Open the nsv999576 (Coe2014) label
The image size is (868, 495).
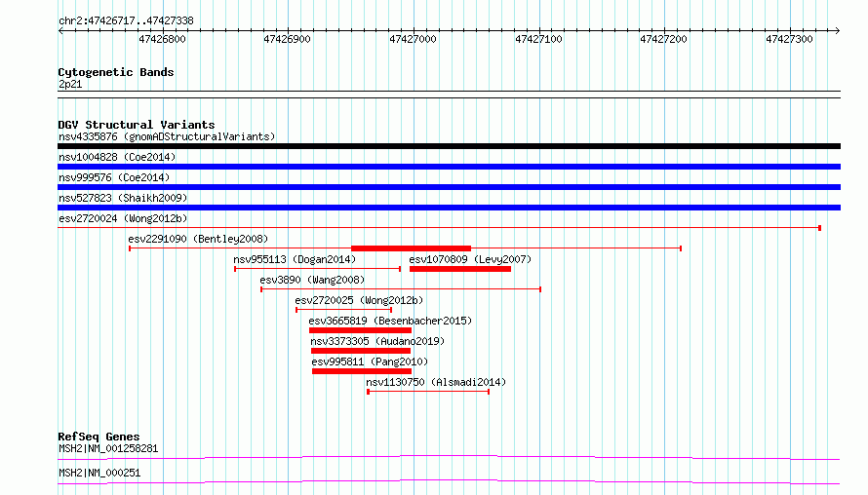pos(114,177)
